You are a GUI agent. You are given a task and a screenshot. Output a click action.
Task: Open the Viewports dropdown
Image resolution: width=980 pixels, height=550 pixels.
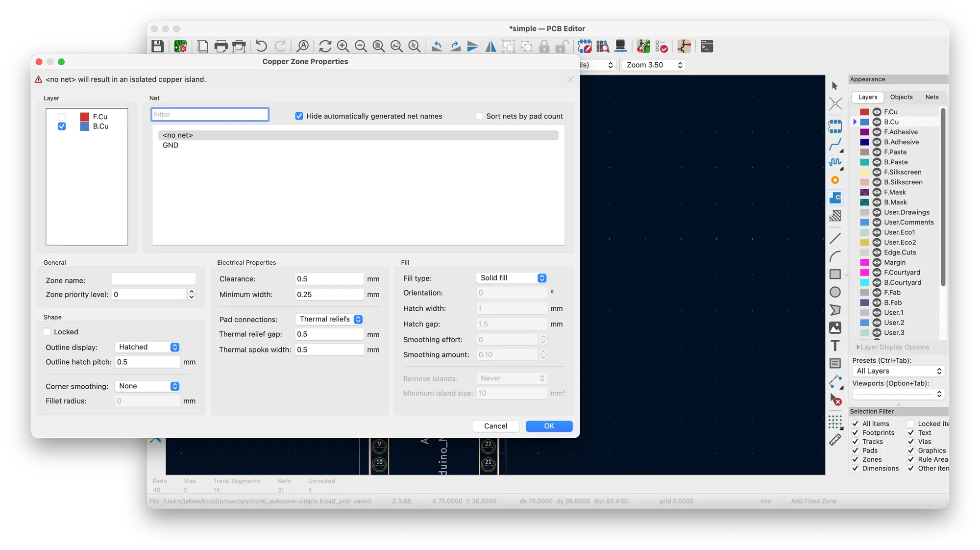[898, 394]
